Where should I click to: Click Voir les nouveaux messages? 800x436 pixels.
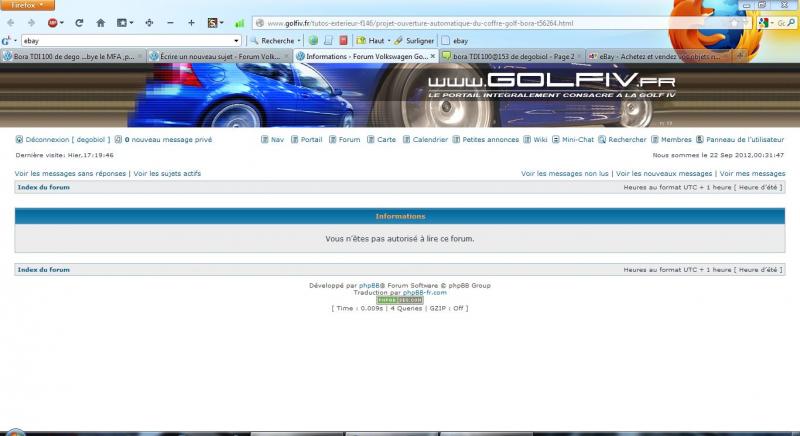(x=664, y=174)
